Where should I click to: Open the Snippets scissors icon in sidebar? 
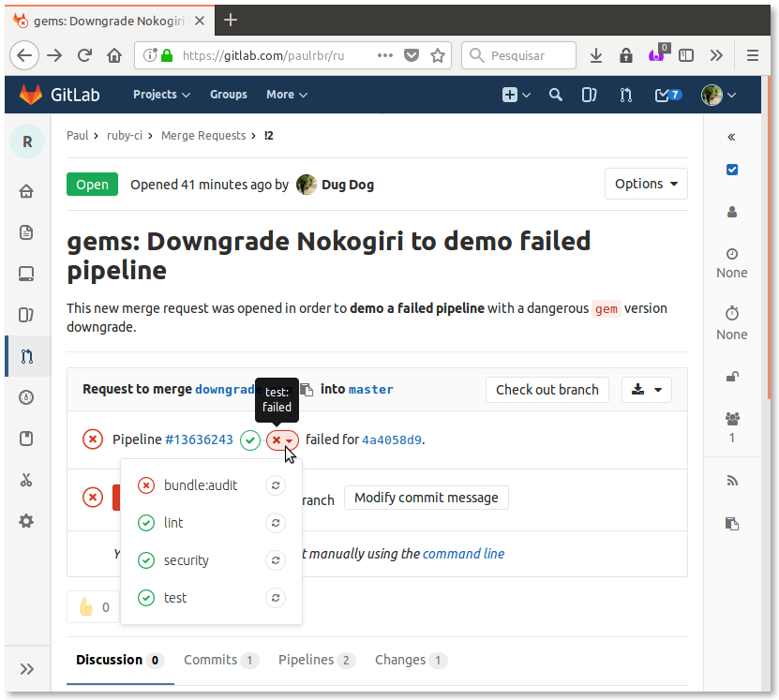pos(26,480)
